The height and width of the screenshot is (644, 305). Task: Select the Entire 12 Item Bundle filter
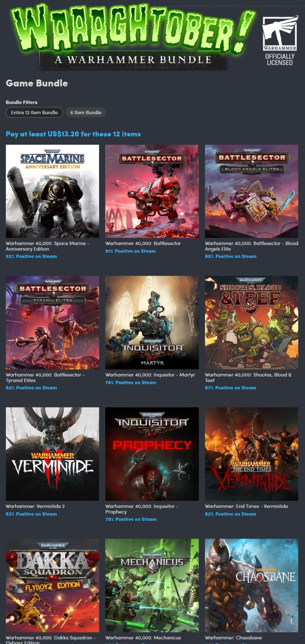tap(34, 112)
